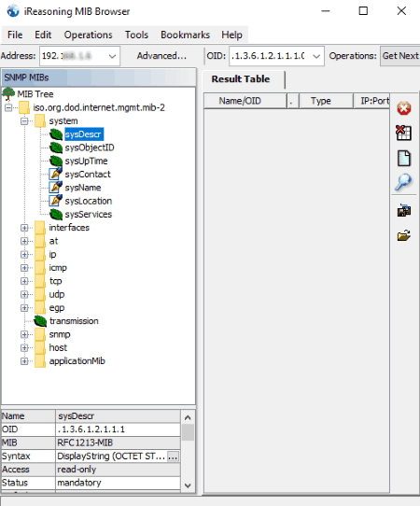Click the red stop operation icon

click(404, 108)
